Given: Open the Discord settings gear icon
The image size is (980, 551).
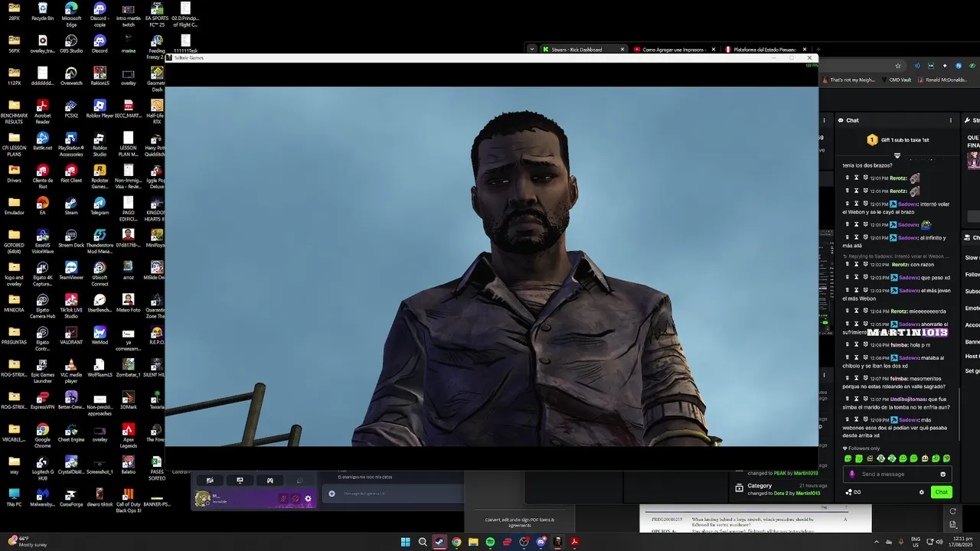Looking at the screenshot, I should click(308, 498).
